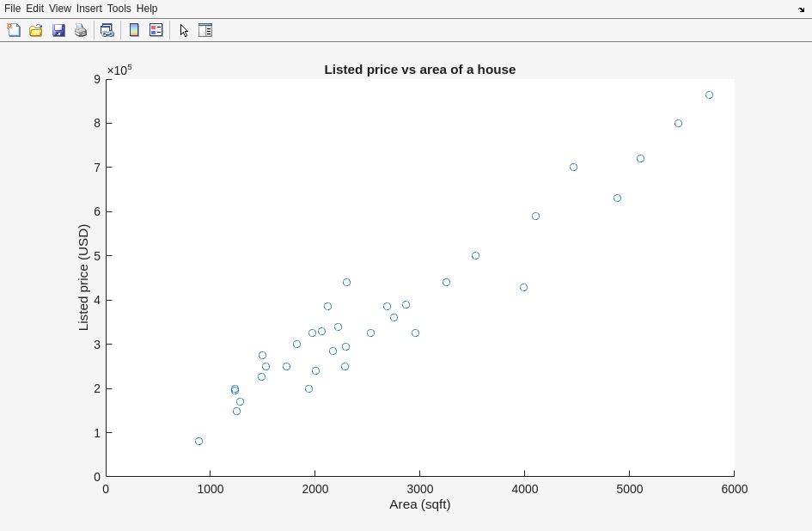
Task: Select the plot title 'Listed price vs area'
Action: pyautogui.click(x=419, y=70)
